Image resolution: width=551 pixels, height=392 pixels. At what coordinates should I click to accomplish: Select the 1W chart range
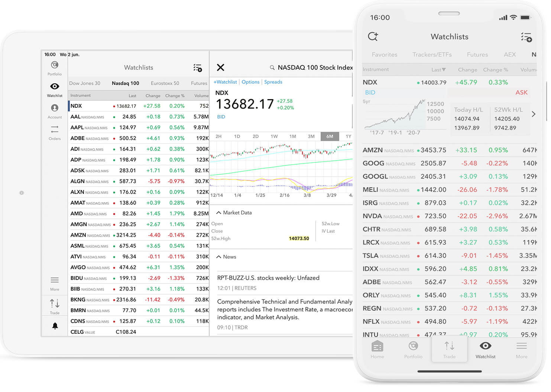[274, 136]
